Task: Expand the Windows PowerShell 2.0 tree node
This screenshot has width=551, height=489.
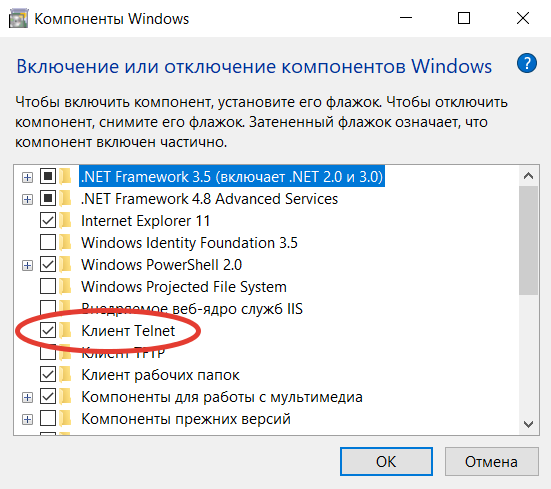Action: (x=27, y=265)
